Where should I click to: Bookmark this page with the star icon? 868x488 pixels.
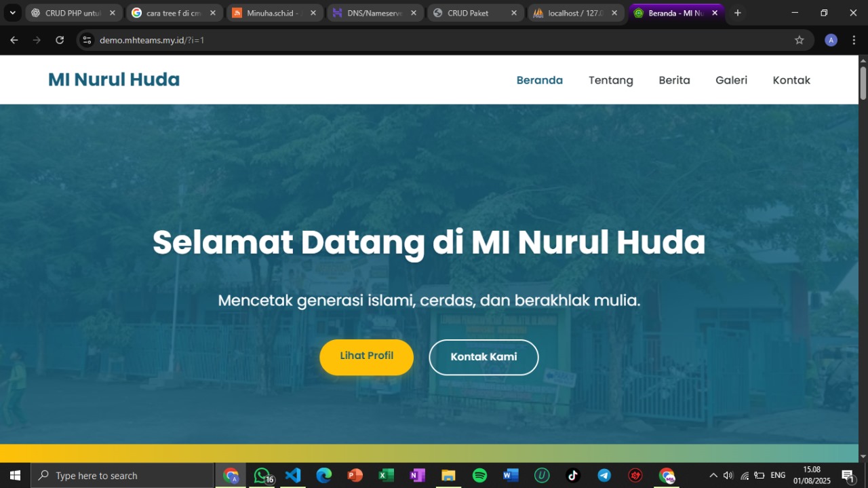pos(799,39)
